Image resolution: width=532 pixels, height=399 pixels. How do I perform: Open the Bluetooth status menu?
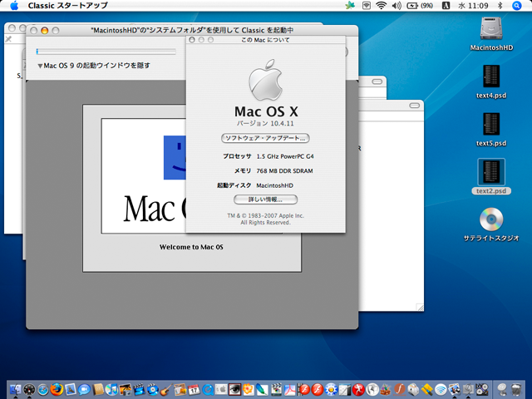coord(500,6)
